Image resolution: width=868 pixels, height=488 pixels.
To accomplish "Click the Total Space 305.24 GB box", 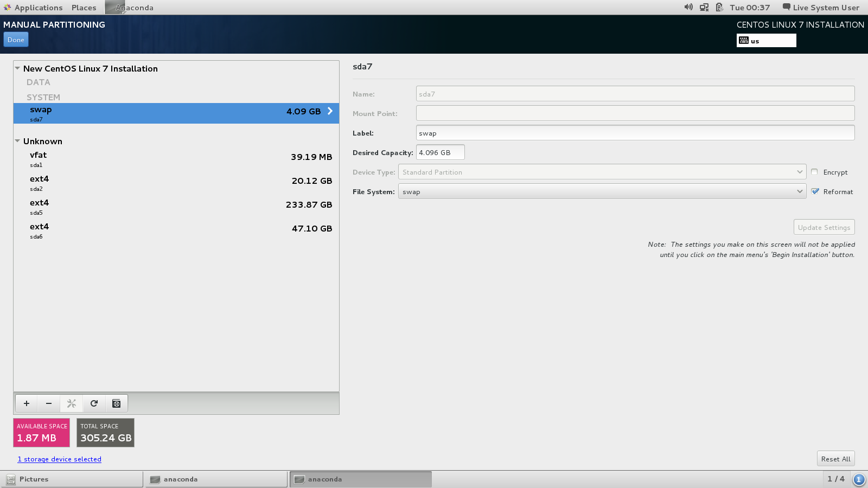I will tap(105, 433).
